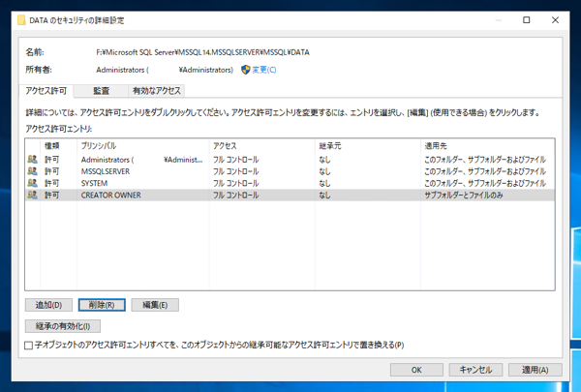Image resolution: width=581 pixels, height=392 pixels.
Task: Click 許可 type cell in MSSQLSERVER row
Action: click(x=52, y=171)
